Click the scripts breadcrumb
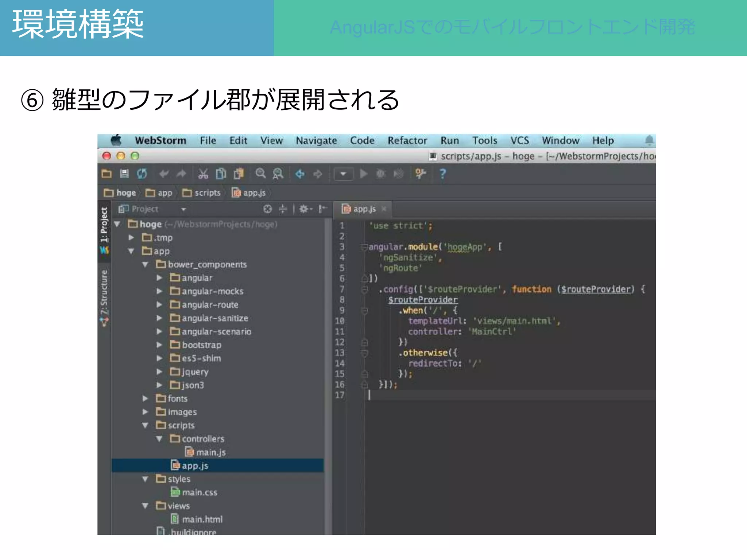 click(x=201, y=193)
